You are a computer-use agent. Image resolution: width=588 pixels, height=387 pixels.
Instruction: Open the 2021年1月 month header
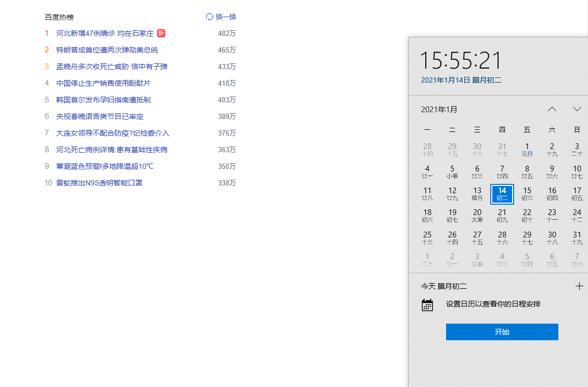click(x=439, y=110)
